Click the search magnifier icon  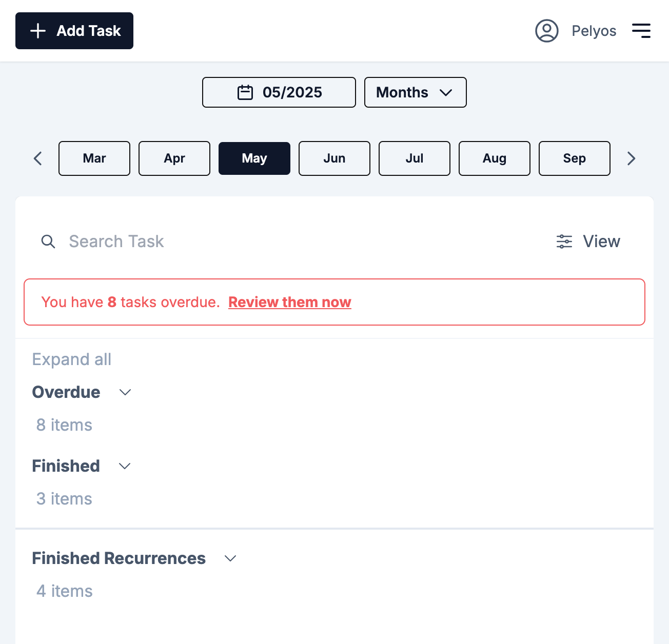click(48, 241)
